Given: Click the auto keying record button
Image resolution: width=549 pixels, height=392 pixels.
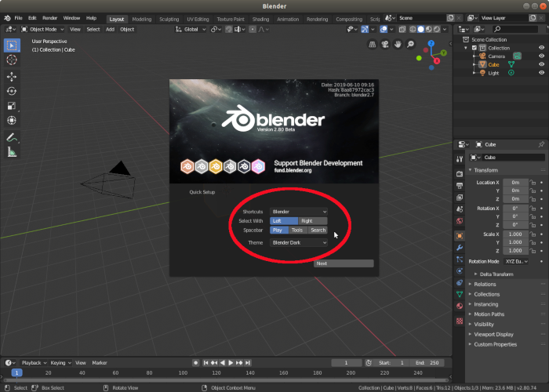Looking at the screenshot, I should (196, 363).
